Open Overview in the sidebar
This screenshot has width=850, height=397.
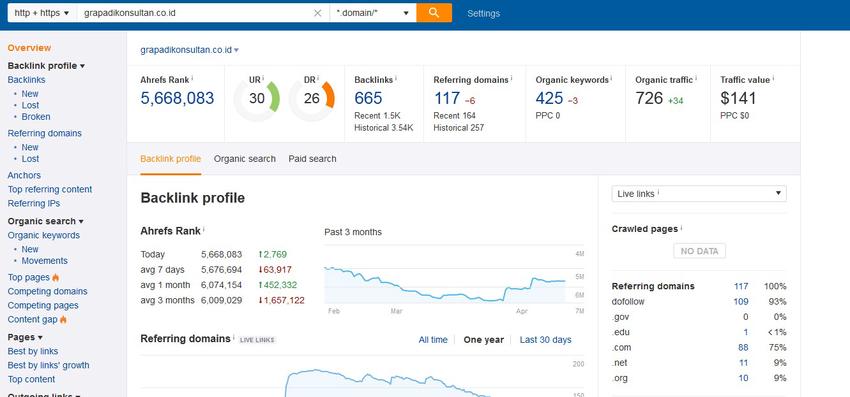29,48
